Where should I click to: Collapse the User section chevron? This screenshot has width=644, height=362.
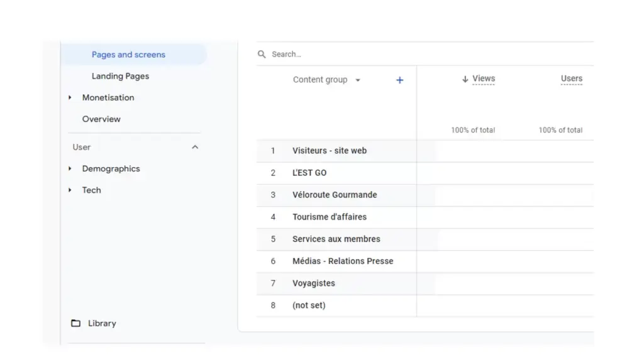point(195,147)
